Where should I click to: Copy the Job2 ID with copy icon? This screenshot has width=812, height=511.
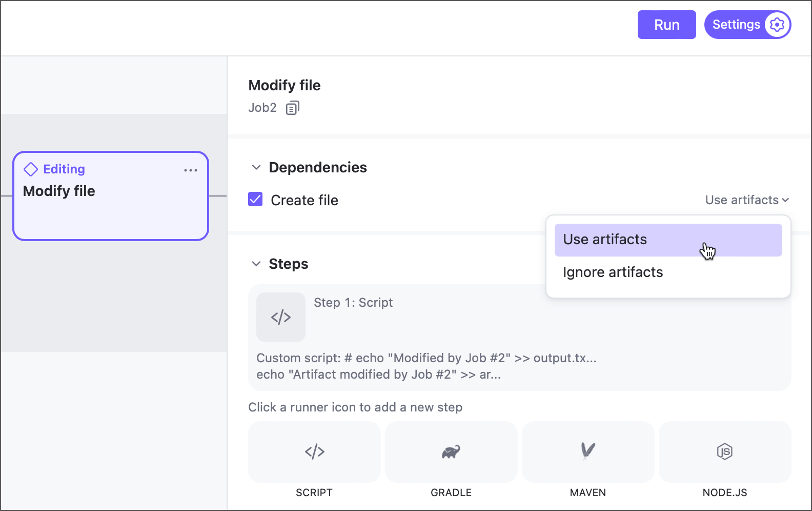(x=292, y=108)
